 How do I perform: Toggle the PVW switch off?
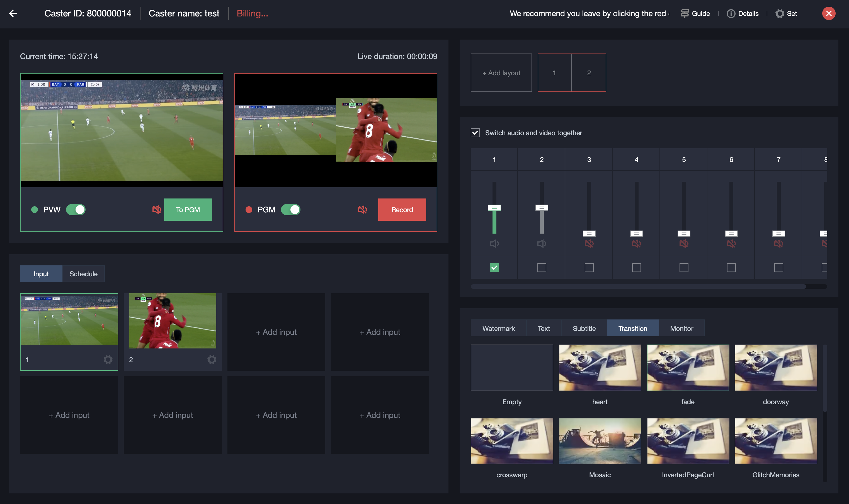coord(76,210)
